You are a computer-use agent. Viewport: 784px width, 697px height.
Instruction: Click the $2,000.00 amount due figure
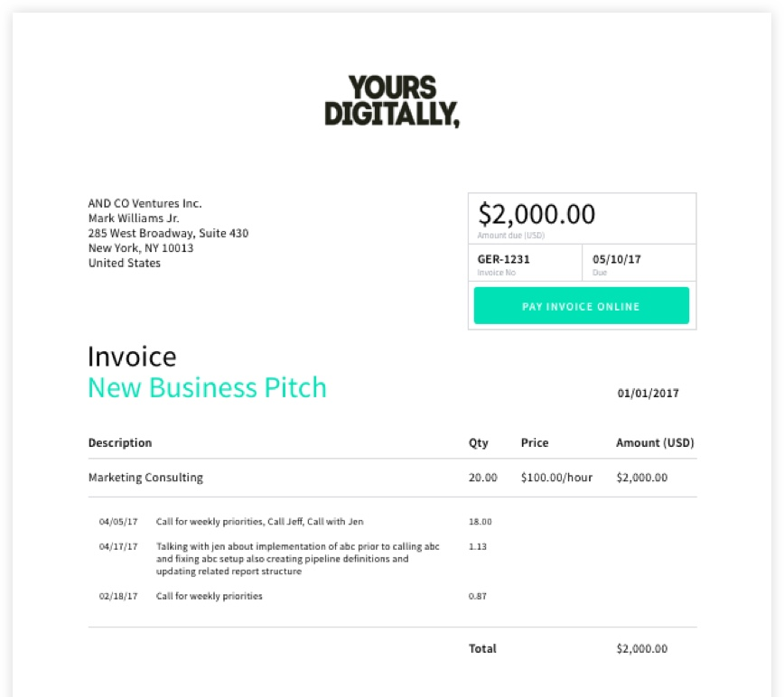[x=537, y=214]
